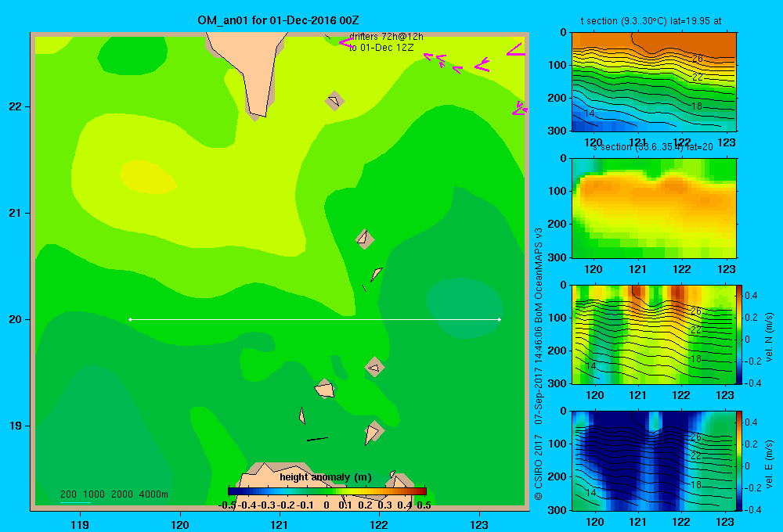The height and width of the screenshot is (532, 783).
Task: Click depth label "300" on temperature section axis
Action: click(559, 131)
